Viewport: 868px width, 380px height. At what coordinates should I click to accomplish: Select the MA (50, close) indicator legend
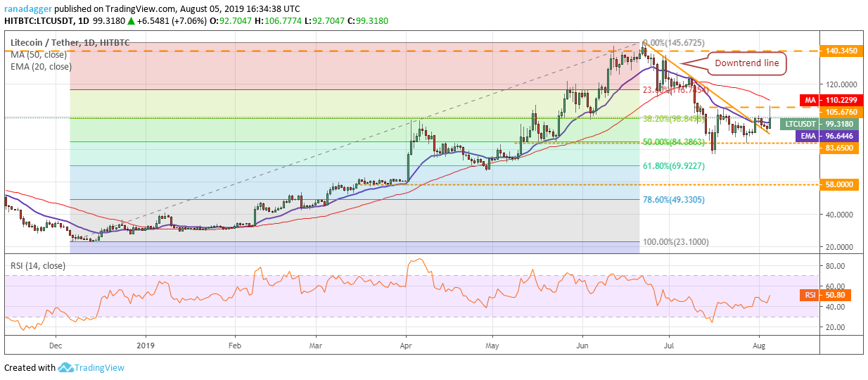click(39, 56)
